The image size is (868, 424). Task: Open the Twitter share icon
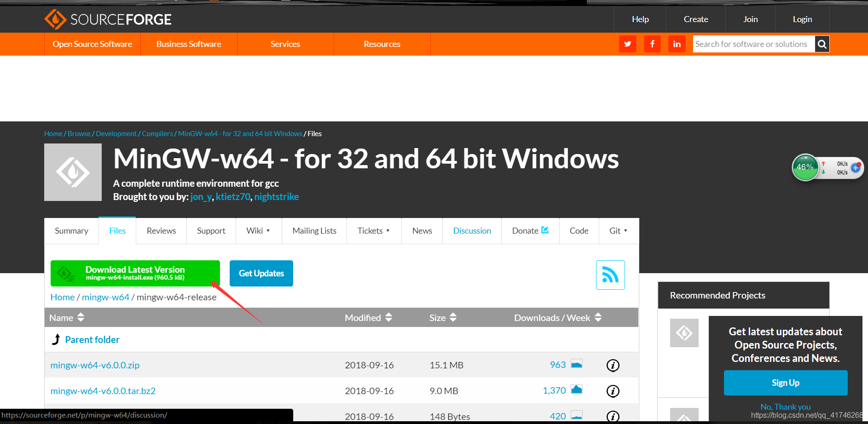628,44
